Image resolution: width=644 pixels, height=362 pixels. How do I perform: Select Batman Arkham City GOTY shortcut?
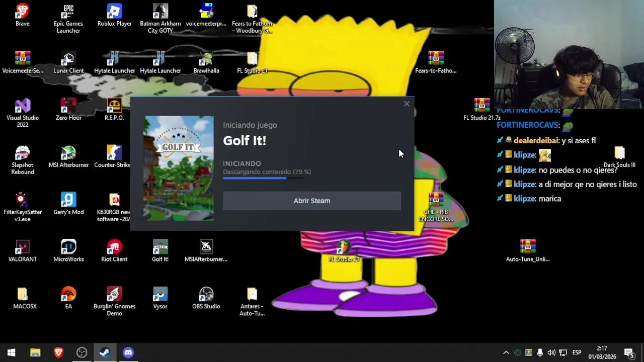click(x=160, y=19)
